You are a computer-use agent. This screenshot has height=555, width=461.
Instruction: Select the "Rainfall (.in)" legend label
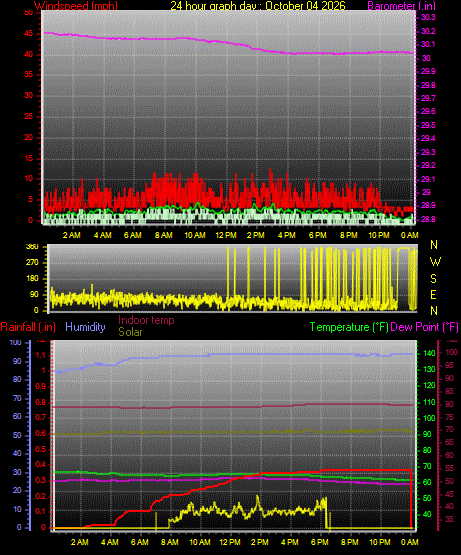28,327
